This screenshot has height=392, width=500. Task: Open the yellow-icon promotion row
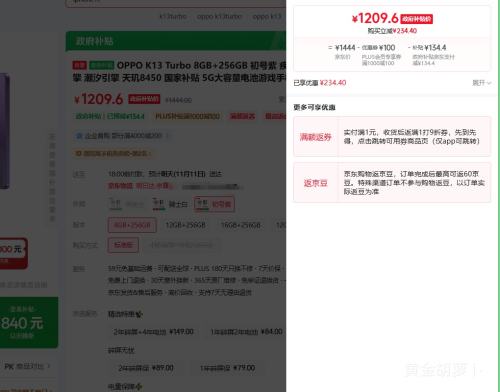click(114, 153)
